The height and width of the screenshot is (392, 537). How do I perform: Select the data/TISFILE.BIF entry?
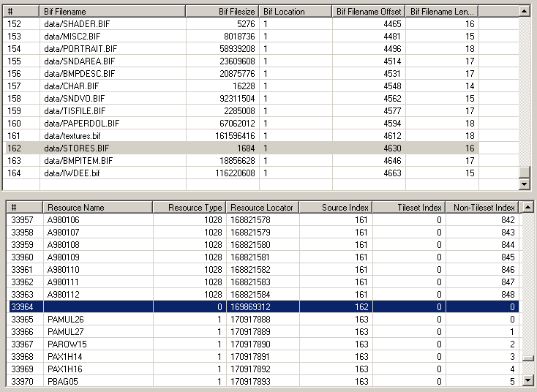click(x=241, y=111)
